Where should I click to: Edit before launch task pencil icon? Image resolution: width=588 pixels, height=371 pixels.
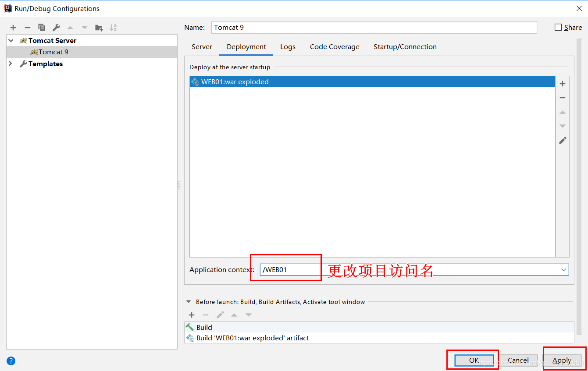220,315
